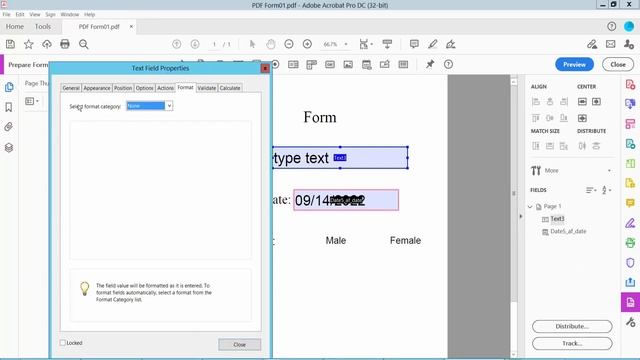Image resolution: width=640 pixels, height=360 pixels.
Task: Open the fields tab order dropdown
Action: pos(591,190)
